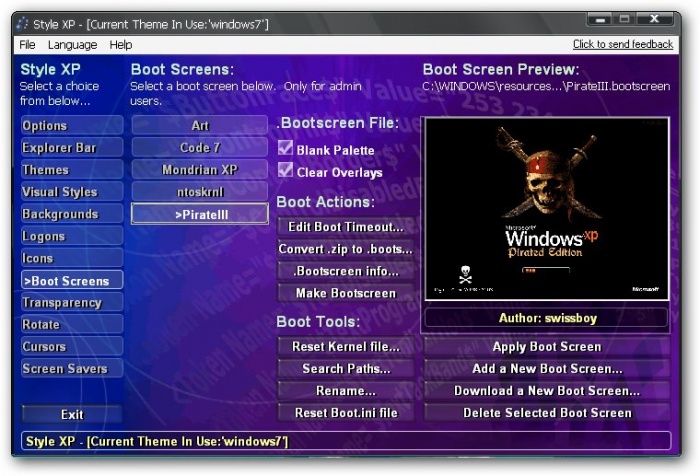This screenshot has width=700, height=476.
Task: Select the Art boot screen
Action: tap(200, 125)
